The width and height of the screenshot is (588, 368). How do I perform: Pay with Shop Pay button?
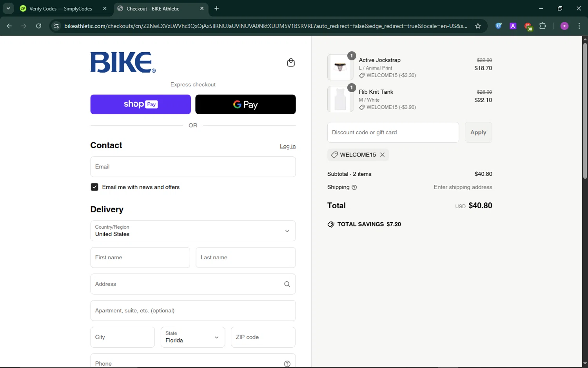pyautogui.click(x=140, y=104)
